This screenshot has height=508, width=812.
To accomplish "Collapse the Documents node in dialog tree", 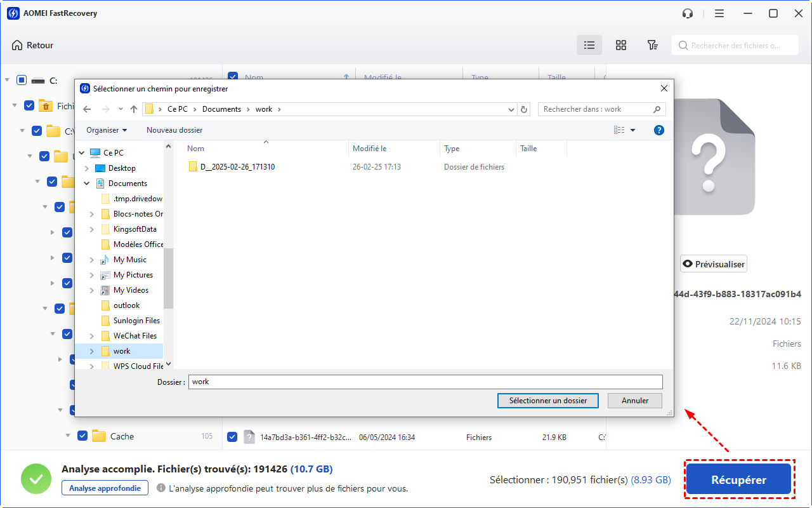I will (x=87, y=184).
